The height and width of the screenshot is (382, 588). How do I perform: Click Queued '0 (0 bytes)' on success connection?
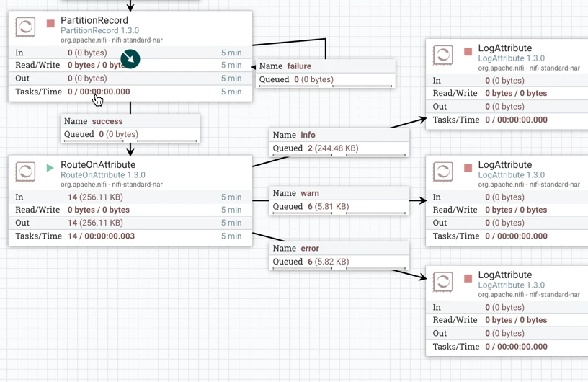point(118,134)
